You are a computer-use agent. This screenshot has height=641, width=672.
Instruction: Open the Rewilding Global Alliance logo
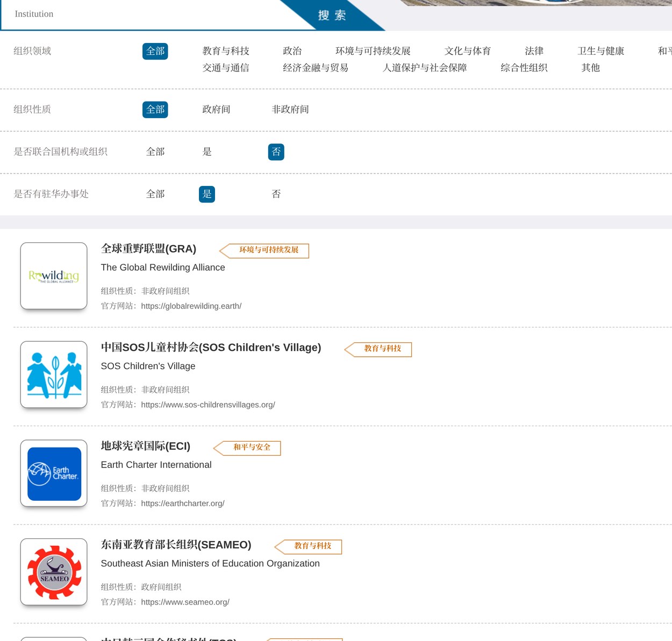coord(54,276)
